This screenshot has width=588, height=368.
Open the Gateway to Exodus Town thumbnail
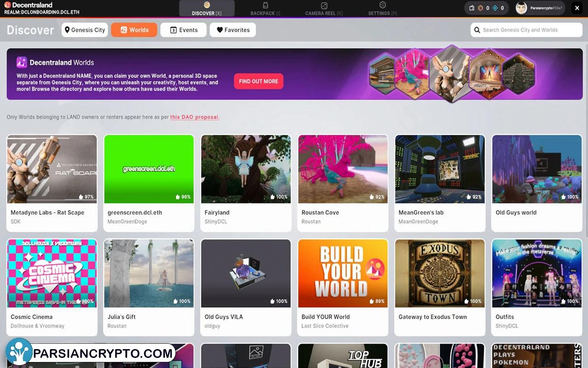pyautogui.click(x=440, y=273)
